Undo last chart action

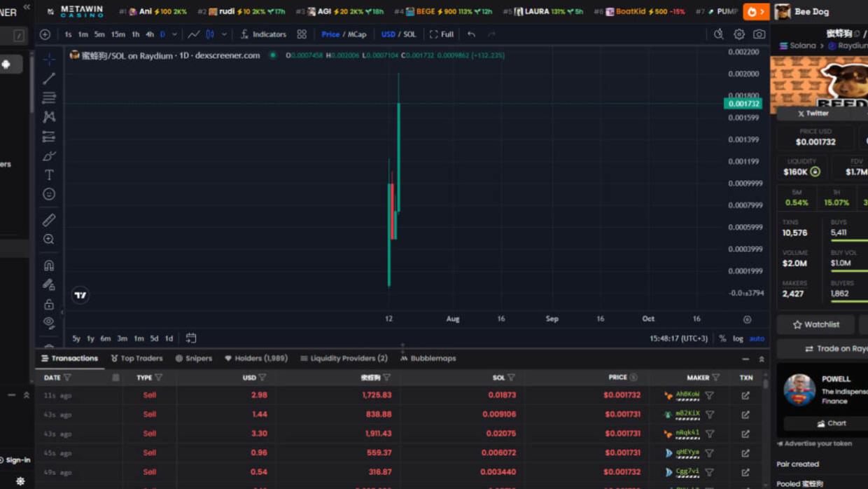coord(471,34)
